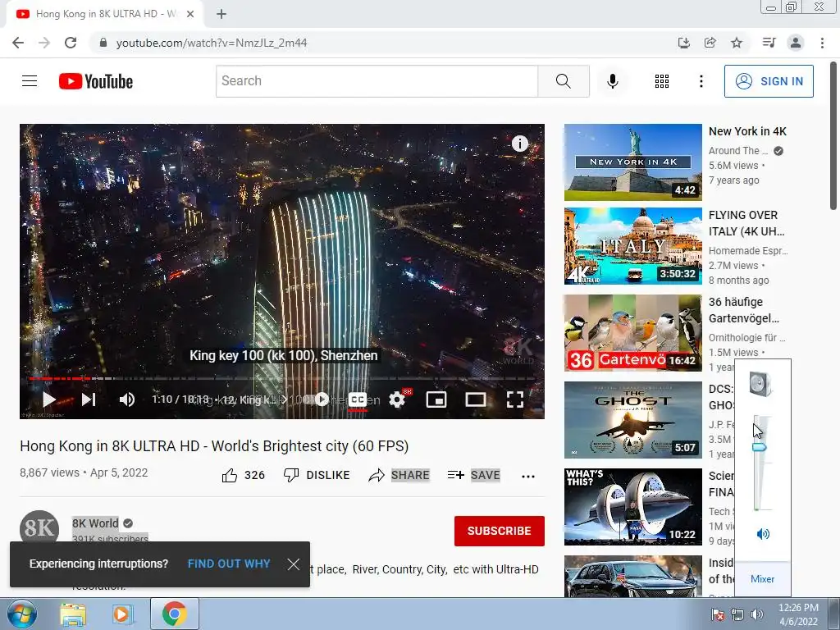Click the taskbar volume tray icon

tap(757, 614)
